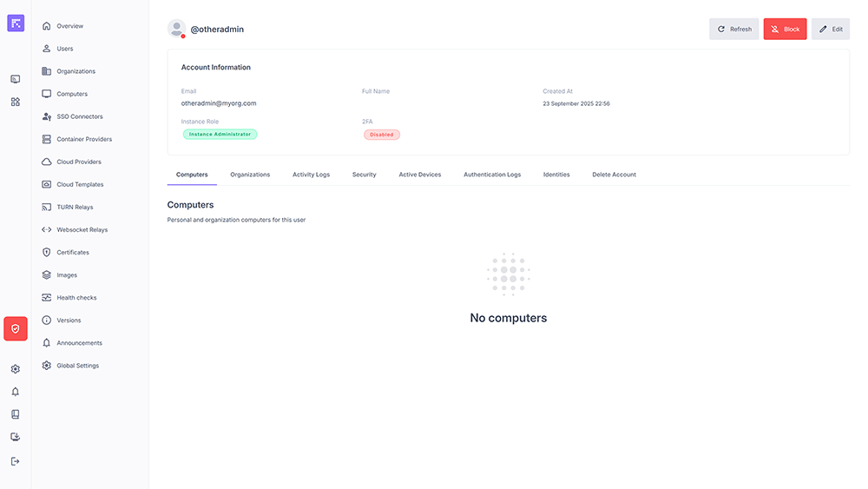Click the logout icon in left rail

tap(16, 461)
